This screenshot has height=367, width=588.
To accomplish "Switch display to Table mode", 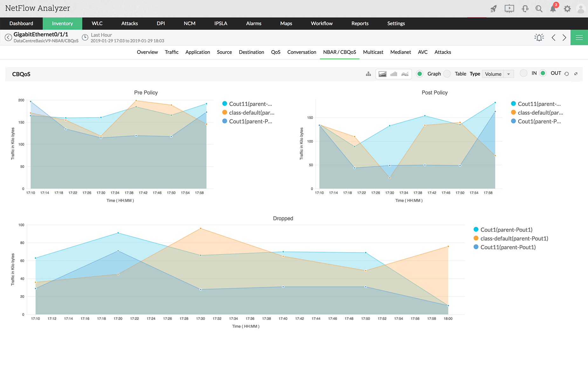I will click(447, 74).
